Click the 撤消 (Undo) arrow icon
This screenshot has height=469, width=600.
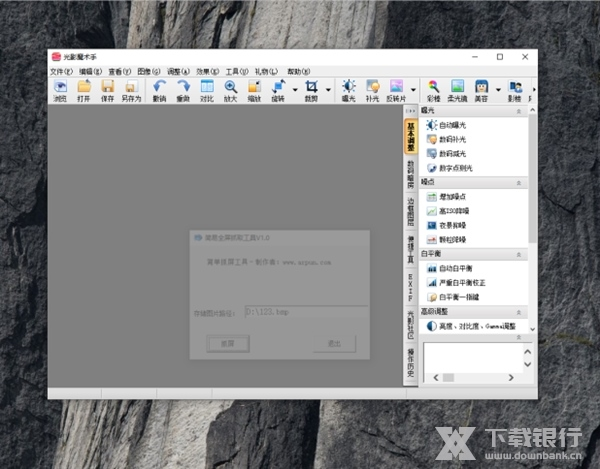point(159,90)
